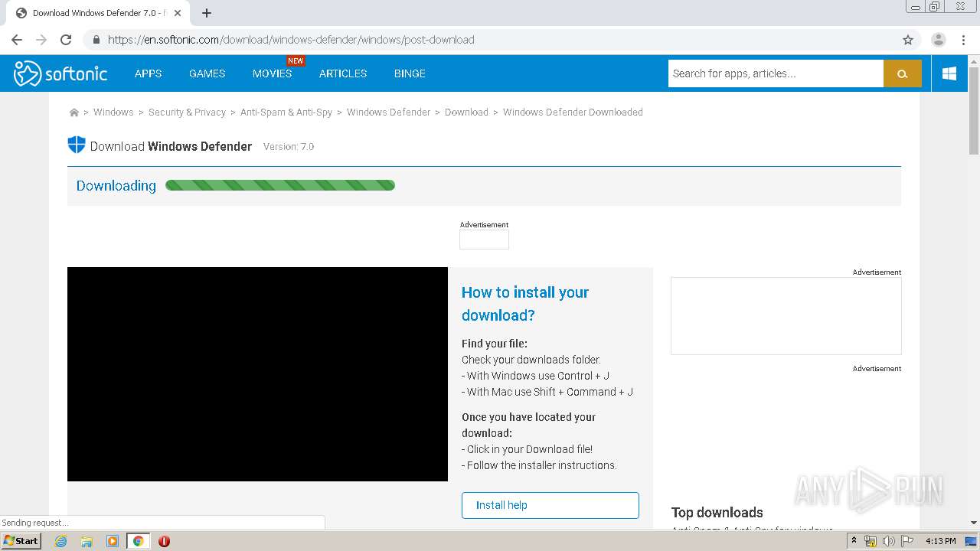Click the How to install your download heading
Viewport: 980px width, 551px height.
click(x=525, y=304)
